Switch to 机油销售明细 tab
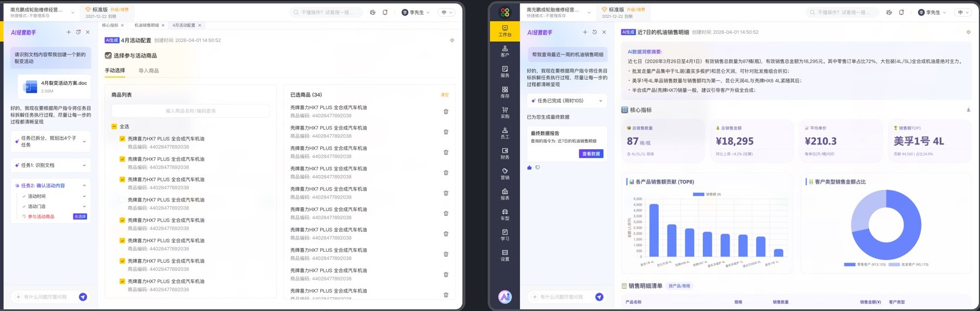Image resolution: width=980 pixels, height=311 pixels. pos(147,25)
